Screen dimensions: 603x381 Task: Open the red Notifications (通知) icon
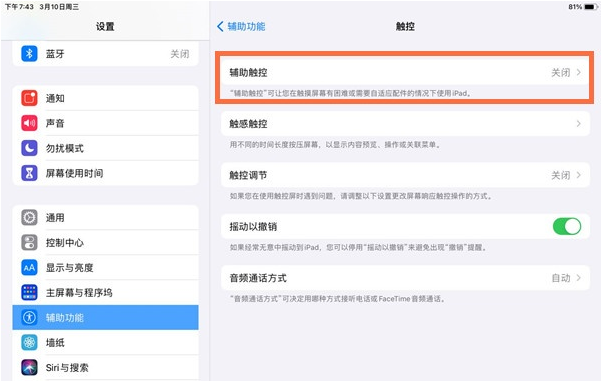(x=29, y=98)
